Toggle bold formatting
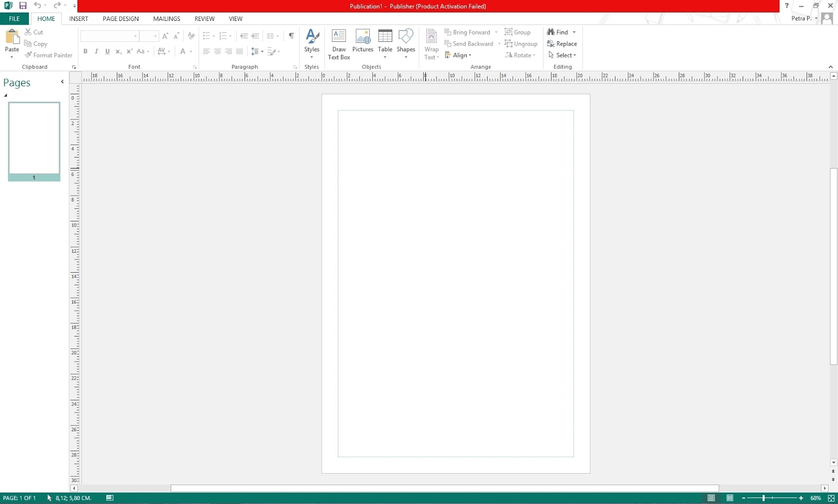Image resolution: width=838 pixels, height=504 pixels. pos(85,51)
